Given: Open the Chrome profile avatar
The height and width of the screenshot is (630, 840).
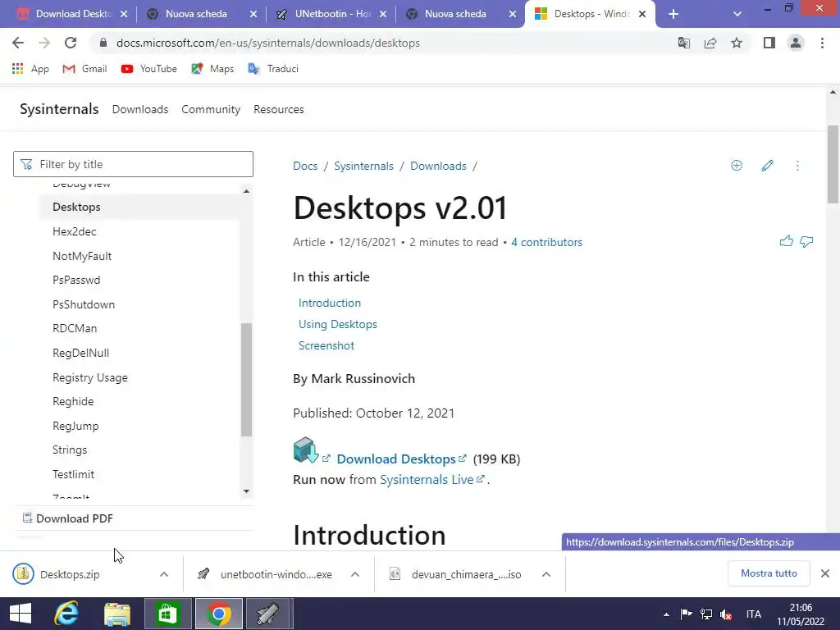Looking at the screenshot, I should tap(796, 43).
